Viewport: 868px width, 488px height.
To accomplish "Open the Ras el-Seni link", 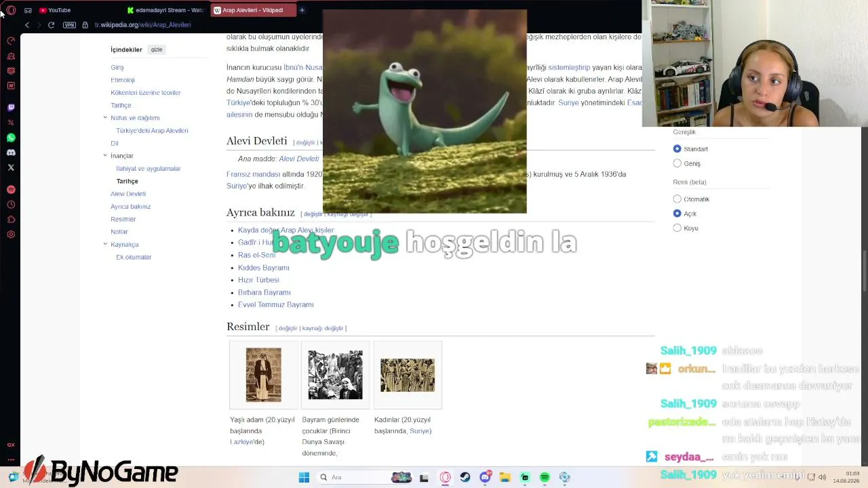I will (x=257, y=256).
